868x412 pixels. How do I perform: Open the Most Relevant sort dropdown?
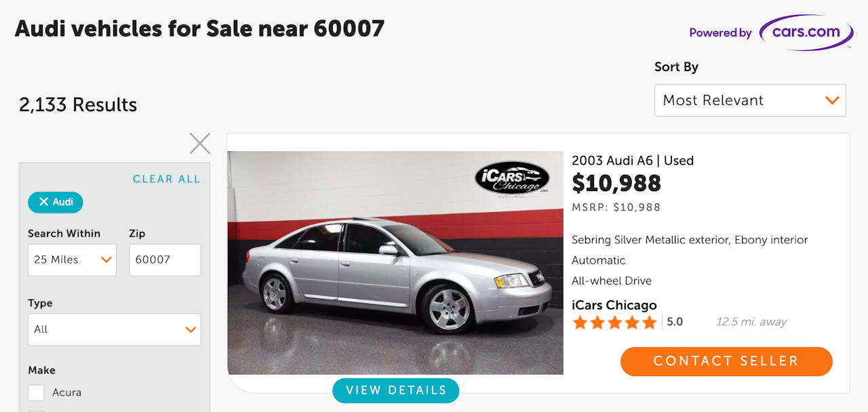tap(750, 100)
